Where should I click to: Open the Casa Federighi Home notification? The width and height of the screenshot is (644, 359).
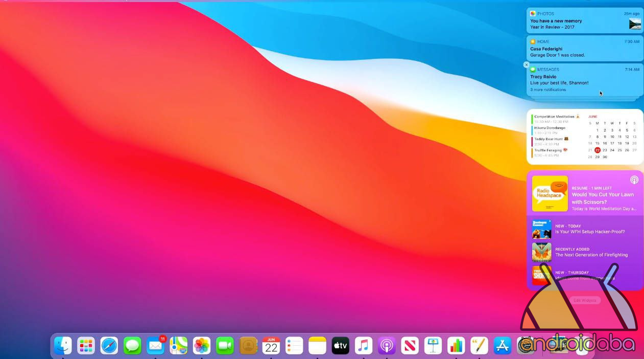(585, 48)
